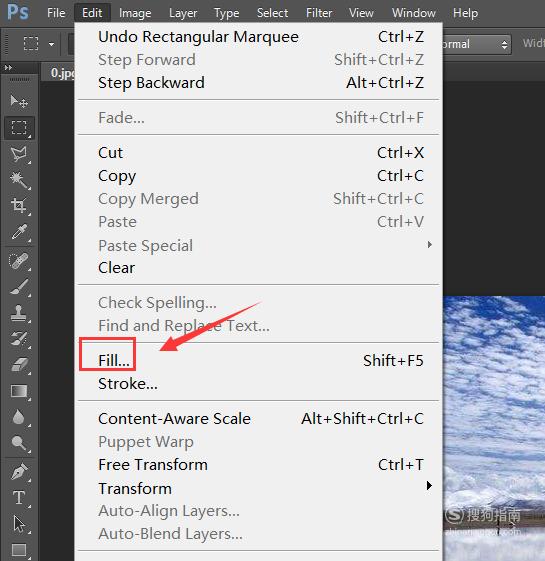Open the Window menu
Screen dimensions: 545x561
(414, 13)
